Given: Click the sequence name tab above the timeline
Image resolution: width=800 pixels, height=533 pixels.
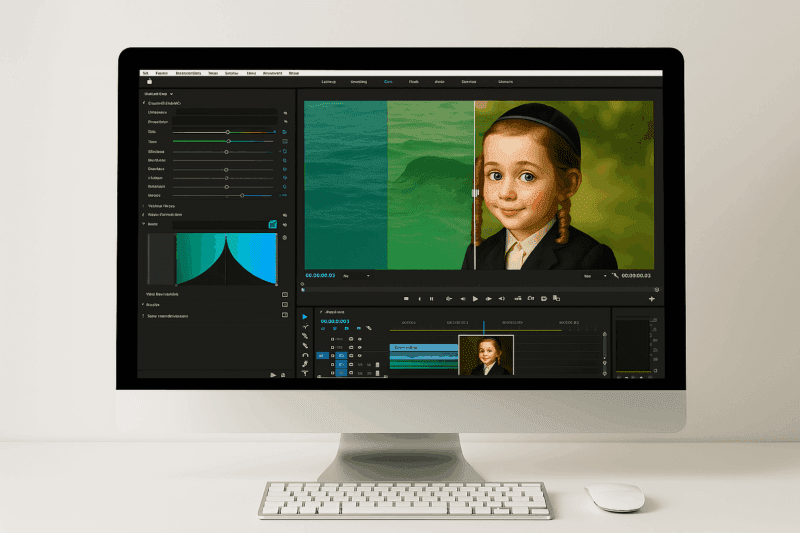Looking at the screenshot, I should tap(335, 312).
